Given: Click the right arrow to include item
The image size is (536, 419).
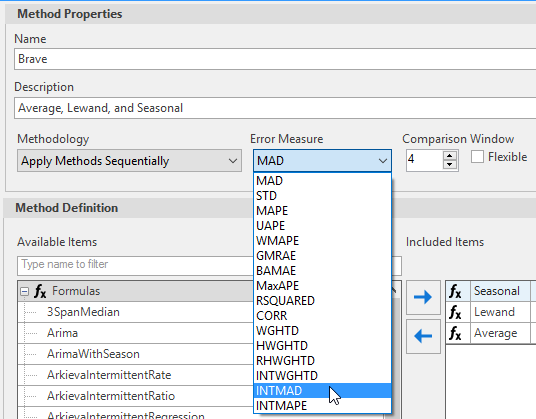Looking at the screenshot, I should [x=423, y=297].
